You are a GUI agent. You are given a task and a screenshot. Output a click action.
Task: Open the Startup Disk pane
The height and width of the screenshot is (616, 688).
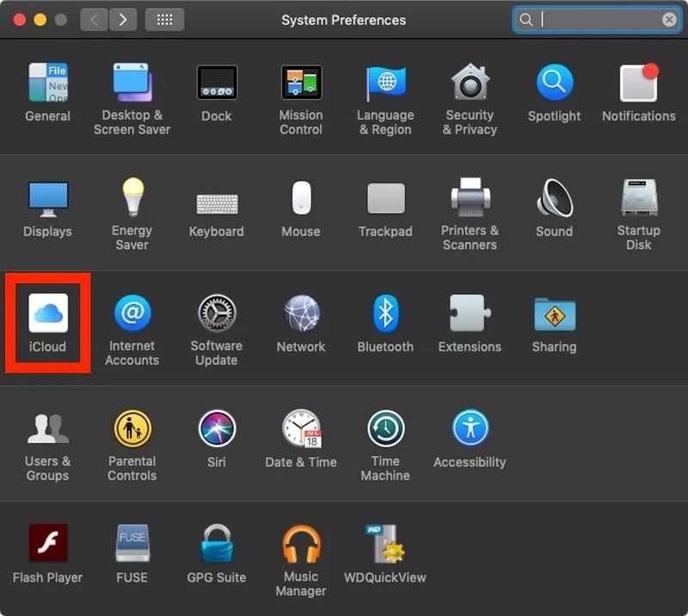pyautogui.click(x=638, y=198)
